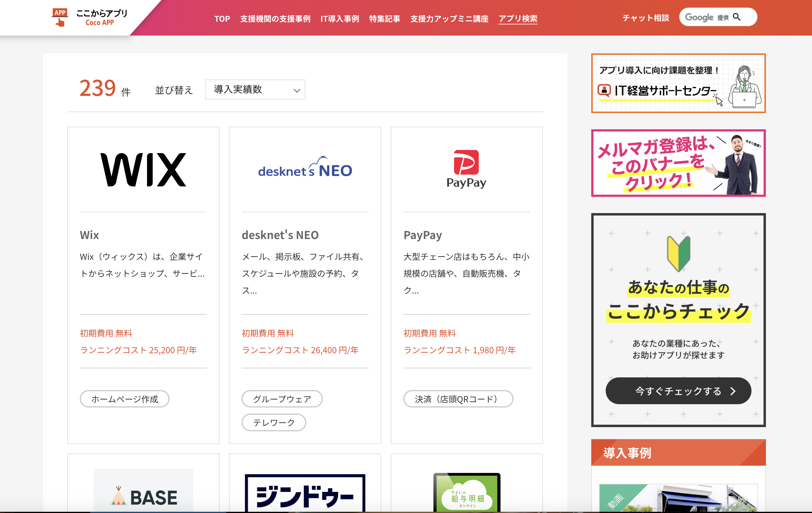Open 特集記事 menu item
812x513 pixels.
(x=384, y=19)
